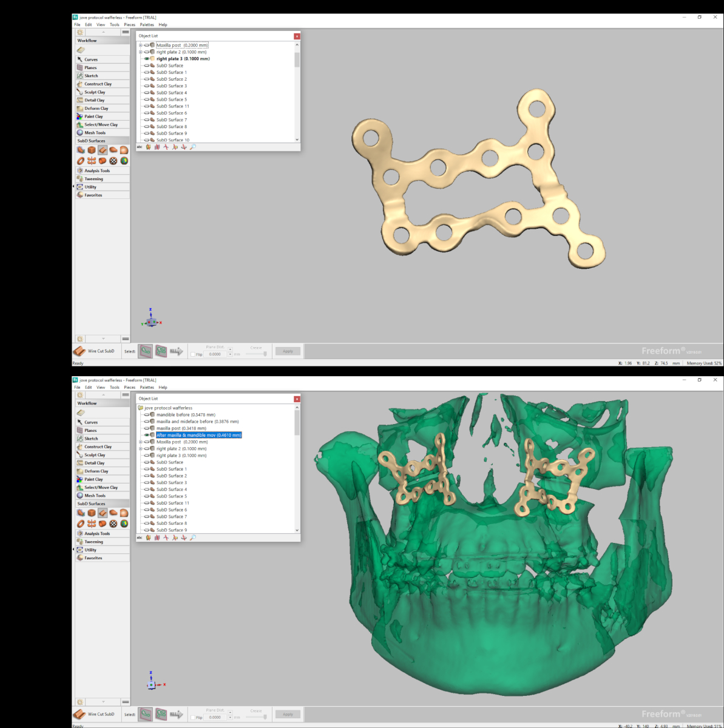
Task: Show 'mandible before (0.5478 mm)' via its eye
Action: pyautogui.click(x=146, y=415)
